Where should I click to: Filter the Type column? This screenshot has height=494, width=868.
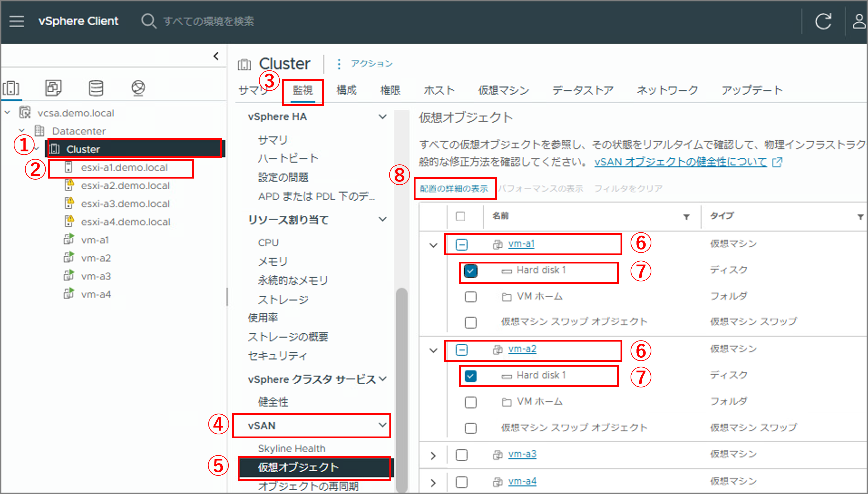pyautogui.click(x=860, y=217)
